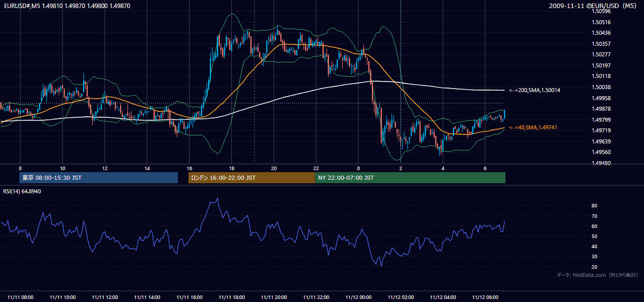The height and width of the screenshot is (302, 644).
Task: Click price axis value 1.49799
Action: pos(601,120)
